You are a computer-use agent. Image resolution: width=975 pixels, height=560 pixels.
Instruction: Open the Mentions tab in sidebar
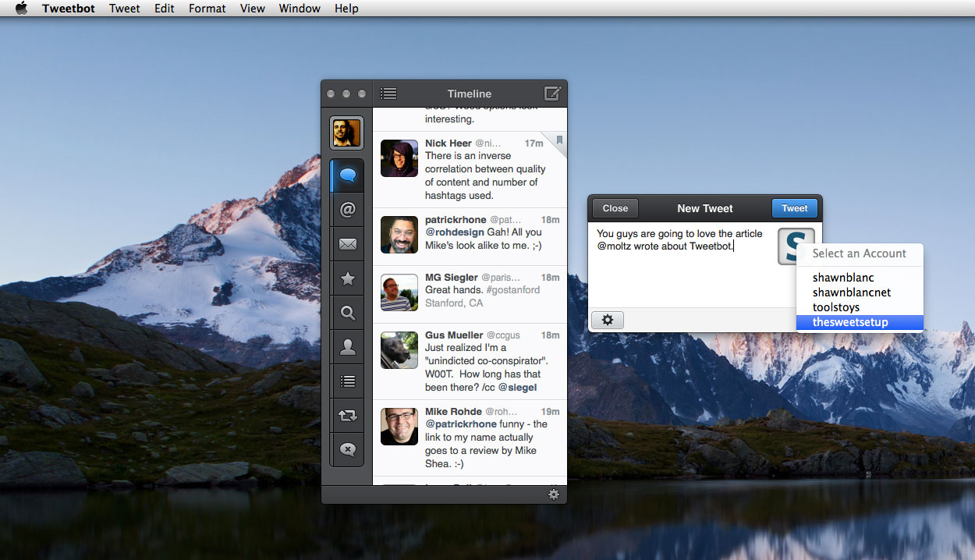click(348, 210)
